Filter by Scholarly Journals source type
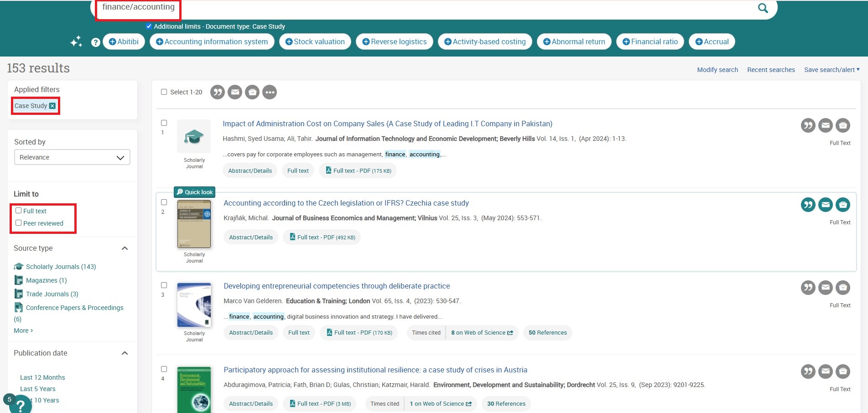 [61, 267]
